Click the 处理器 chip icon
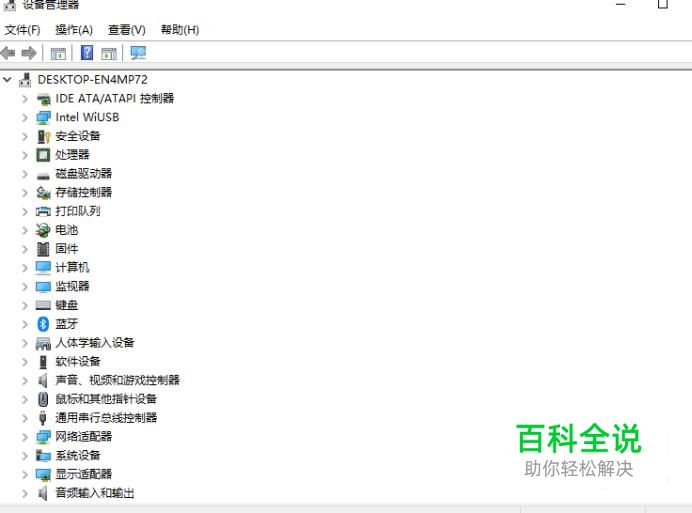This screenshot has width=692, height=513. (x=43, y=155)
